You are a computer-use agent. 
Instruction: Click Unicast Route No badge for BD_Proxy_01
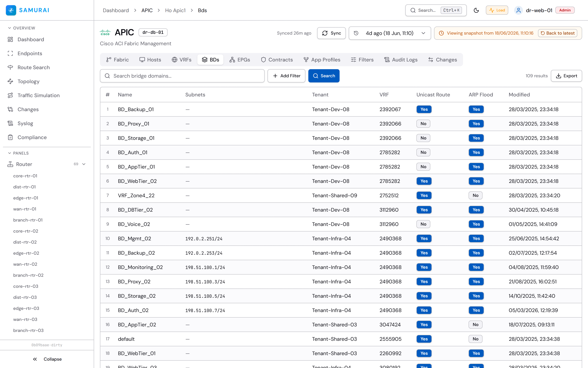tap(423, 124)
